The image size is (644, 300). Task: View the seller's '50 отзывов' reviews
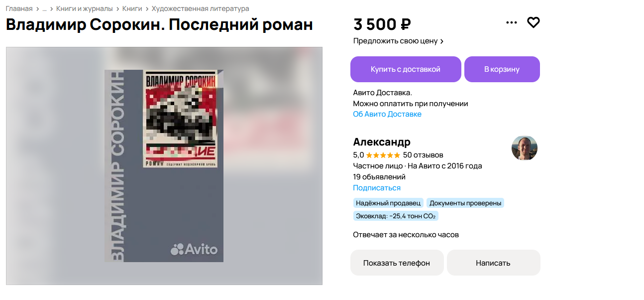(x=423, y=155)
